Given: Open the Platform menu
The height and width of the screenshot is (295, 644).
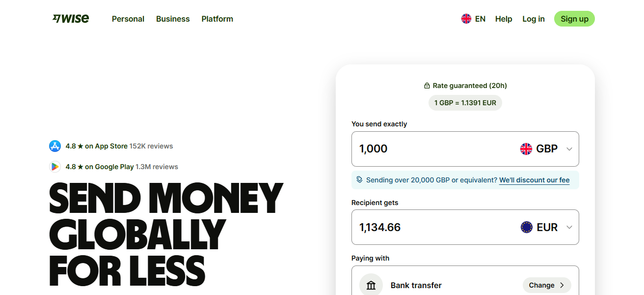Looking at the screenshot, I should pyautogui.click(x=217, y=19).
